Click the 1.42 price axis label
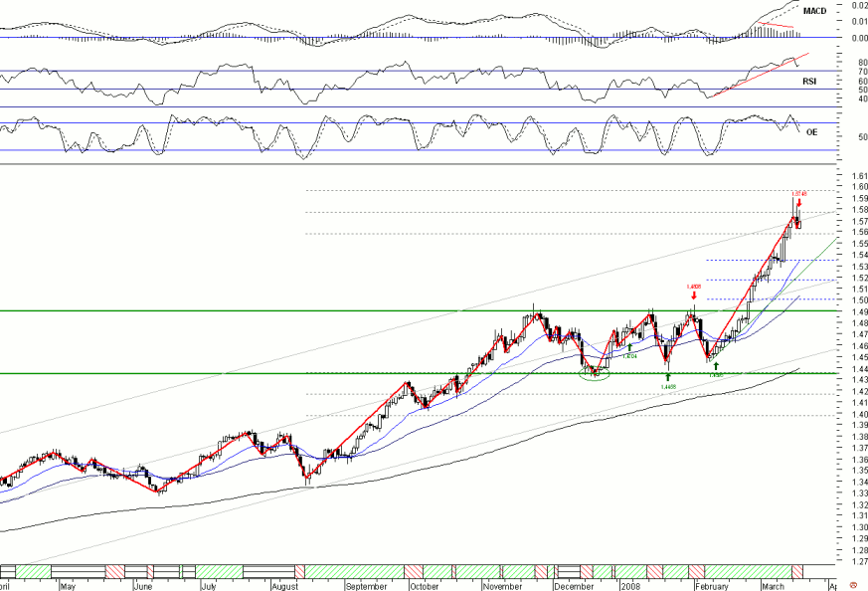The height and width of the screenshot is (591, 868). click(x=860, y=391)
